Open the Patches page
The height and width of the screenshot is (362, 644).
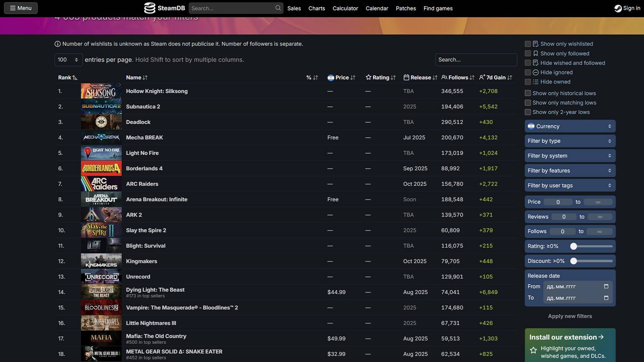tap(406, 8)
